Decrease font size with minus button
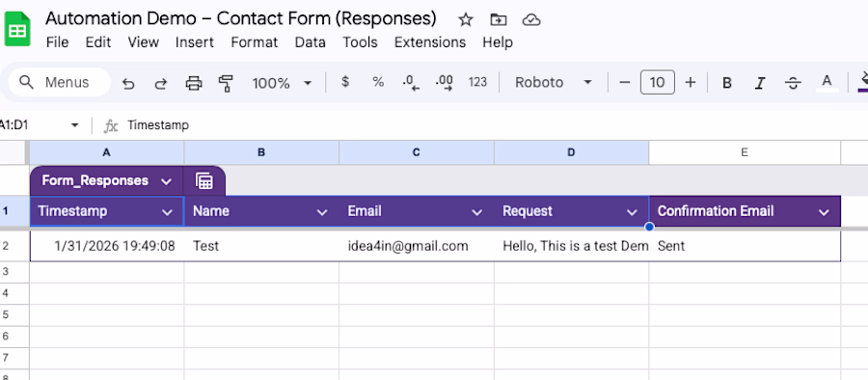Viewport: 868px width, 380px height. pyautogui.click(x=624, y=83)
